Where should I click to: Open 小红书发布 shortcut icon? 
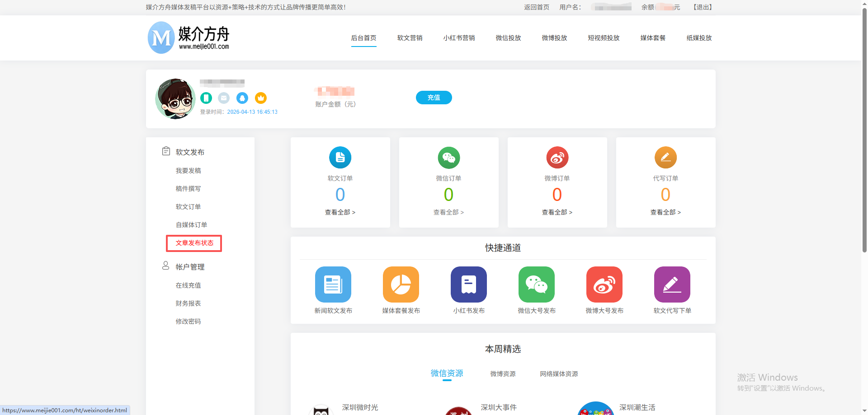pyautogui.click(x=469, y=284)
